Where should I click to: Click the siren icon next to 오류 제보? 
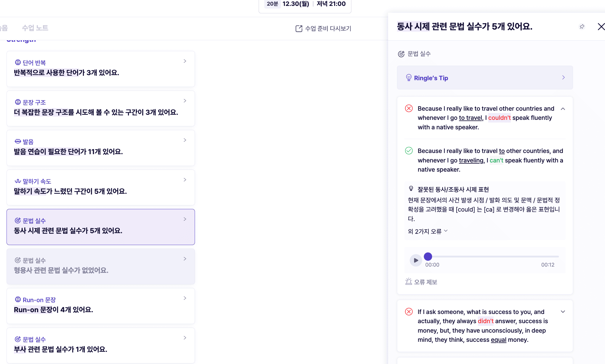click(409, 282)
